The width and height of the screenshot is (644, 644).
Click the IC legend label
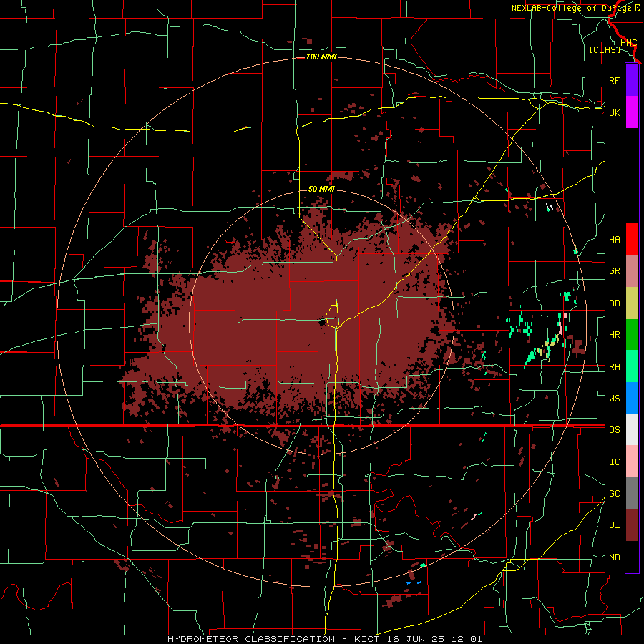pos(614,462)
